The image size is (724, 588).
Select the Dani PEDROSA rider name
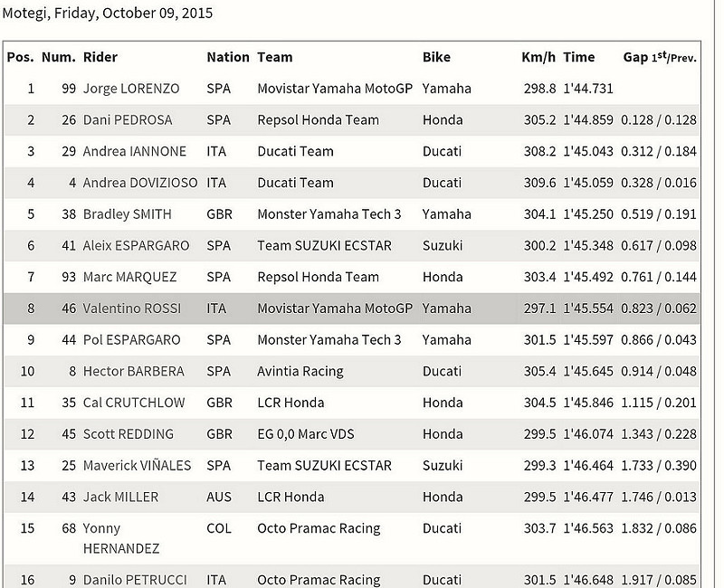pos(128,120)
